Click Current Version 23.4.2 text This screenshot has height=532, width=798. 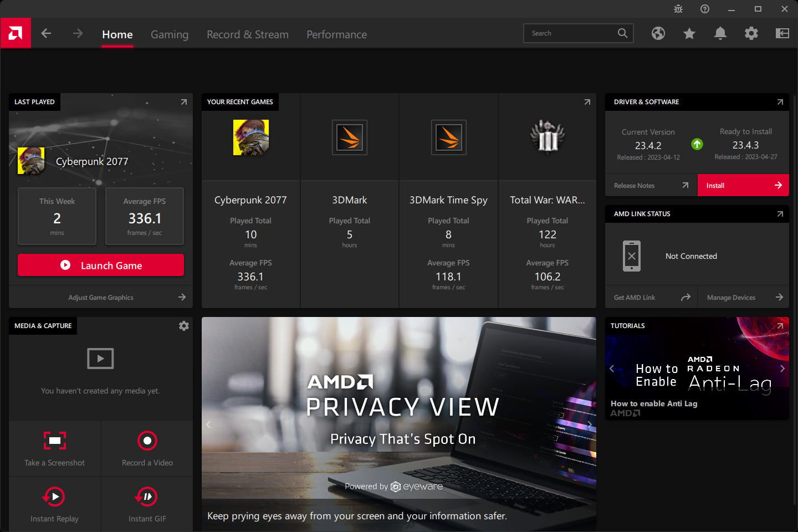click(x=648, y=146)
